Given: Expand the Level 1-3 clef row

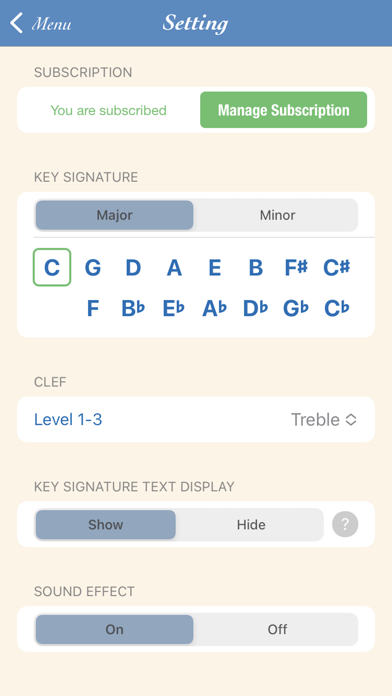Looking at the screenshot, I should click(x=196, y=419).
